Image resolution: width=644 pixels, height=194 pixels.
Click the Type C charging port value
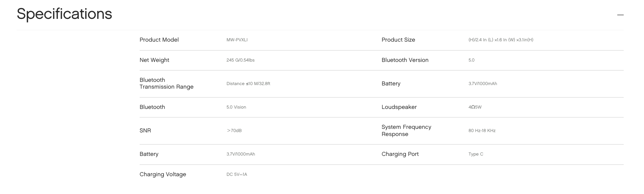476,154
